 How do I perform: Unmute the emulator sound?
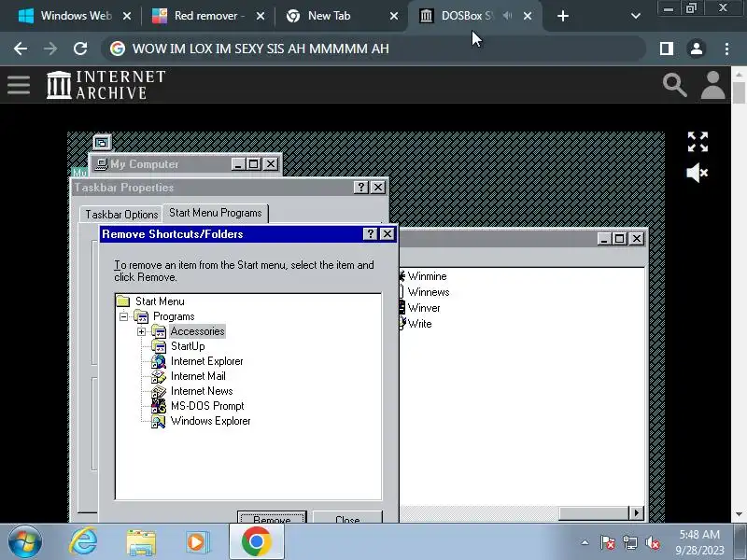tap(697, 173)
